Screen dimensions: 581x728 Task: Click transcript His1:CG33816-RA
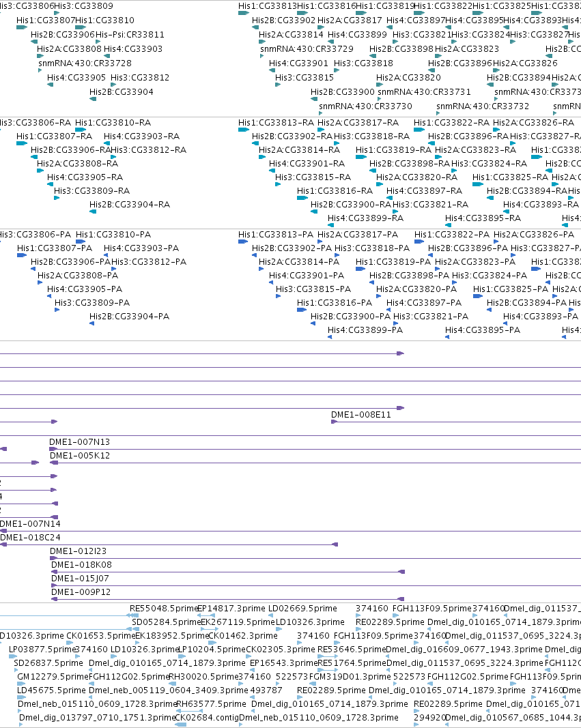(x=335, y=191)
